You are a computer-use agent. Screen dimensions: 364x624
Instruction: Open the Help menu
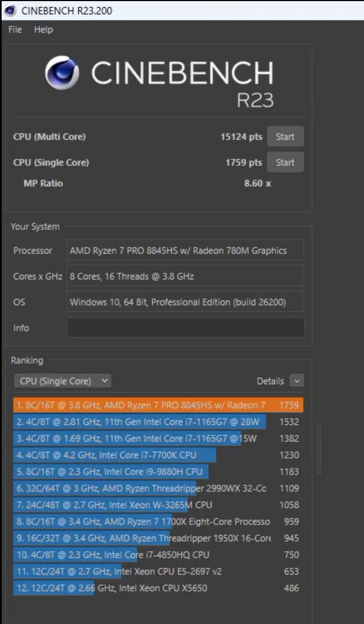(x=43, y=30)
